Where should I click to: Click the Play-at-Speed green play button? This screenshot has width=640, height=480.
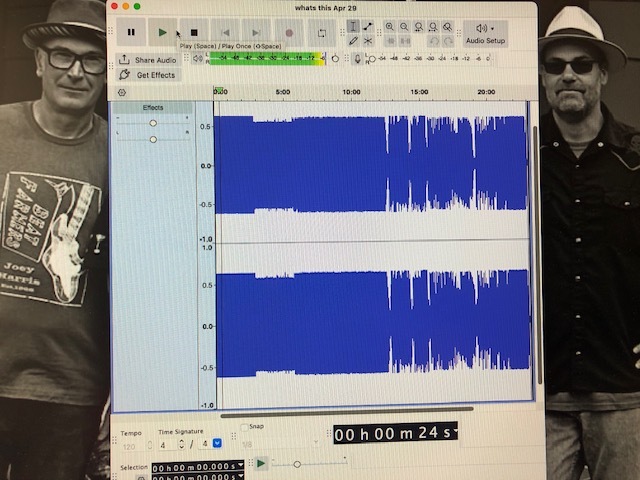261,463
